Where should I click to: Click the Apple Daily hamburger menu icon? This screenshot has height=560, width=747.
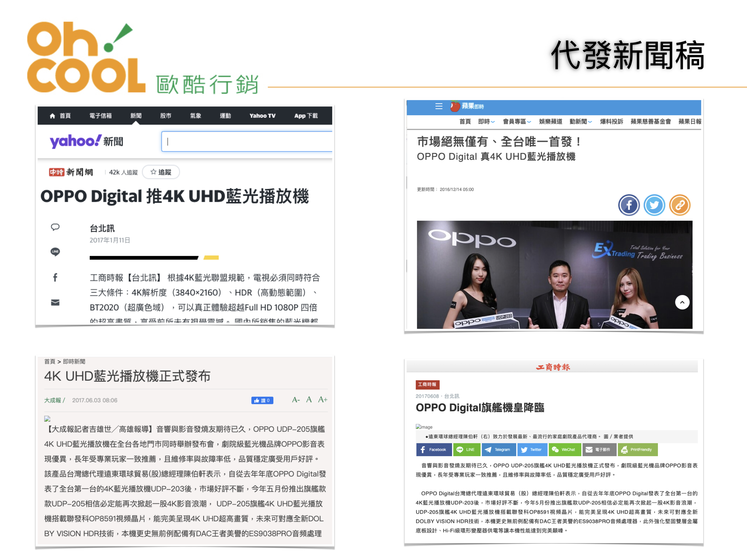[439, 106]
